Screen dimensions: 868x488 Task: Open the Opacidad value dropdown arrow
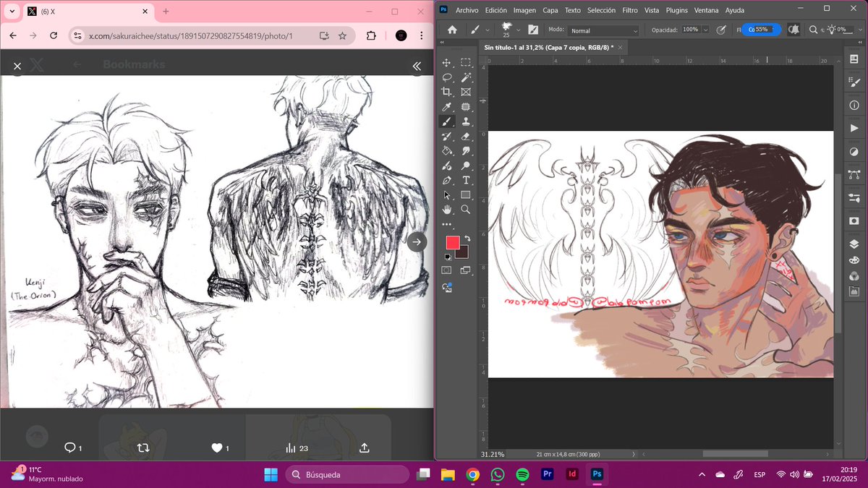(705, 30)
